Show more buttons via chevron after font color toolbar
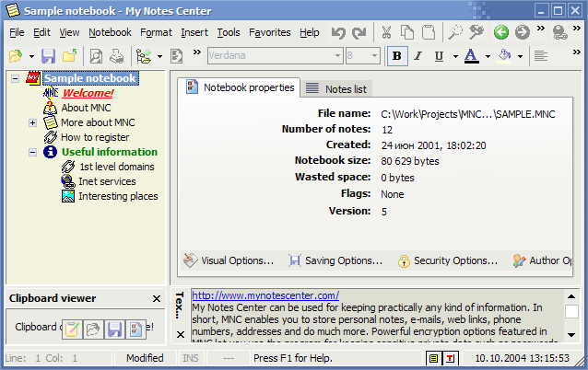 [577, 52]
